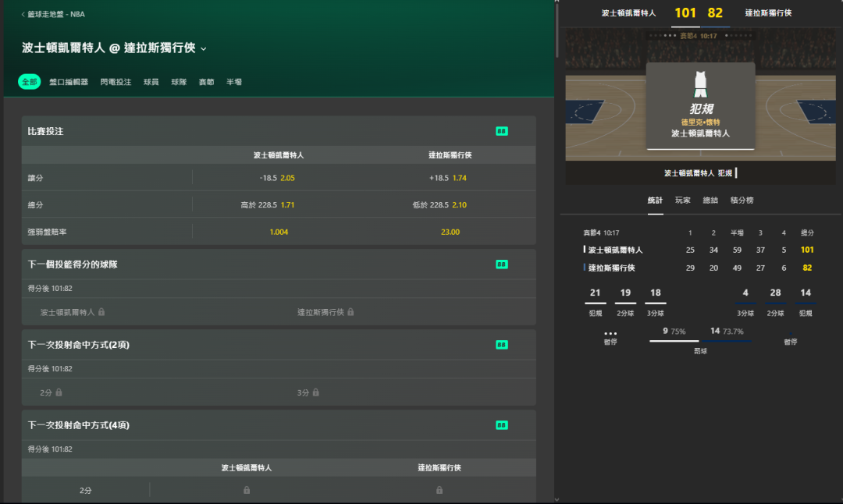Image resolution: width=843 pixels, height=504 pixels.
Task: Click the 賽節4 10:17 period indicator
Action: (699, 36)
